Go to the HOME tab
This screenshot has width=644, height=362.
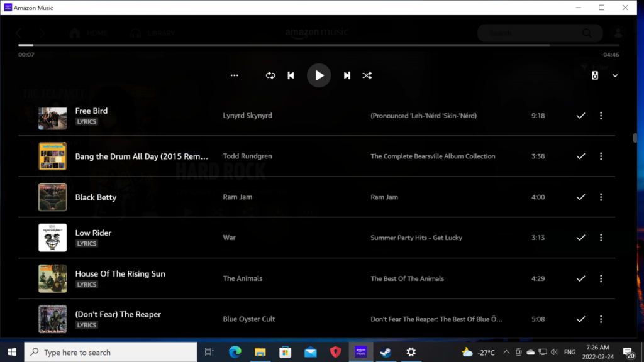[x=88, y=33]
